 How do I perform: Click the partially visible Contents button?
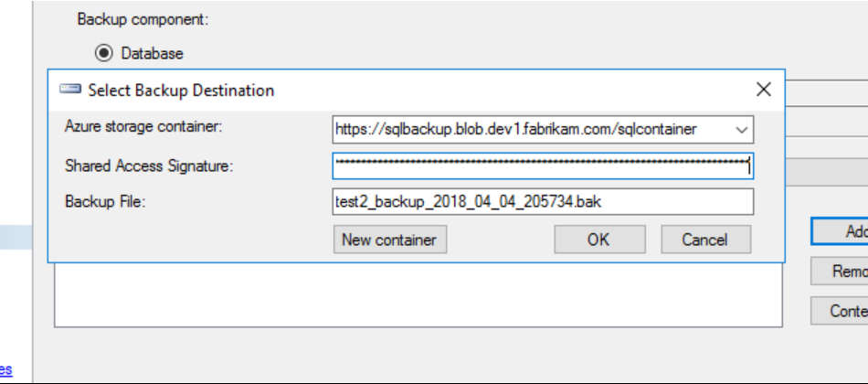click(841, 311)
